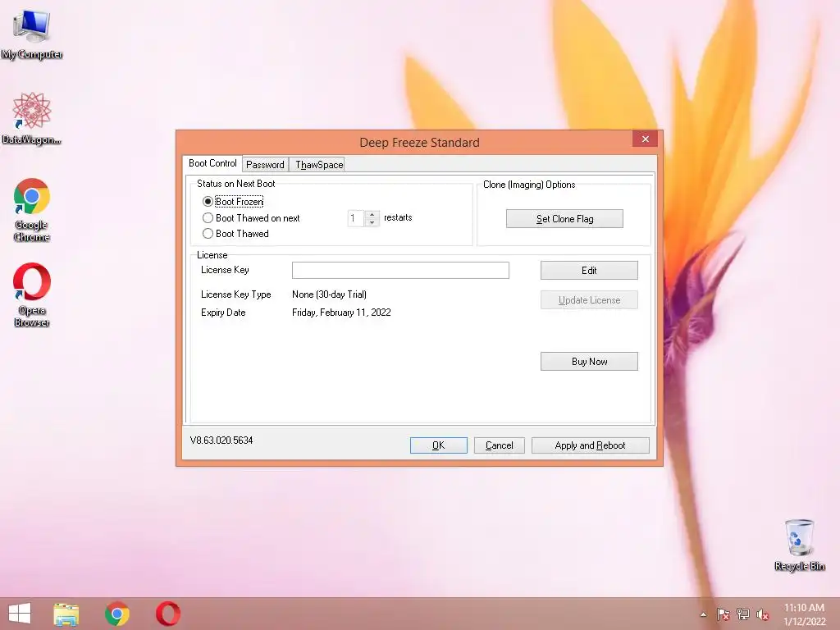Viewport: 840px width, 630px height.
Task: Open Chrome from the taskbar
Action: pos(116,614)
